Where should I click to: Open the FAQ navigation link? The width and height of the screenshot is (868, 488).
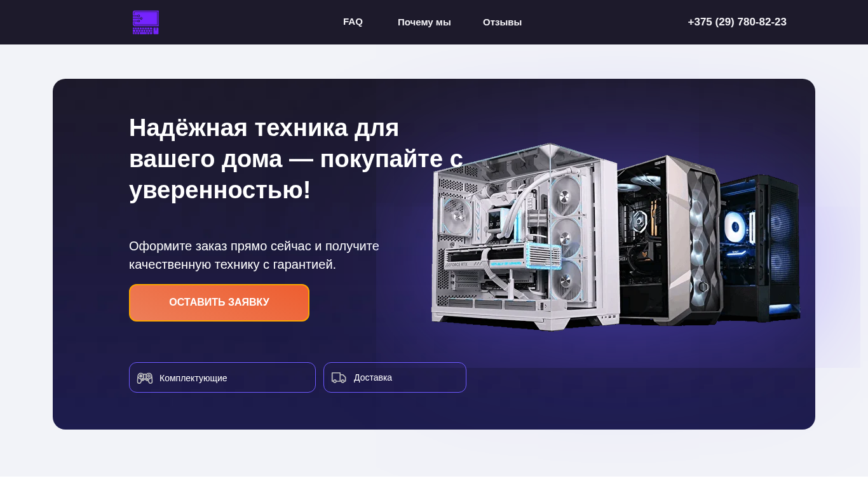pos(353,22)
